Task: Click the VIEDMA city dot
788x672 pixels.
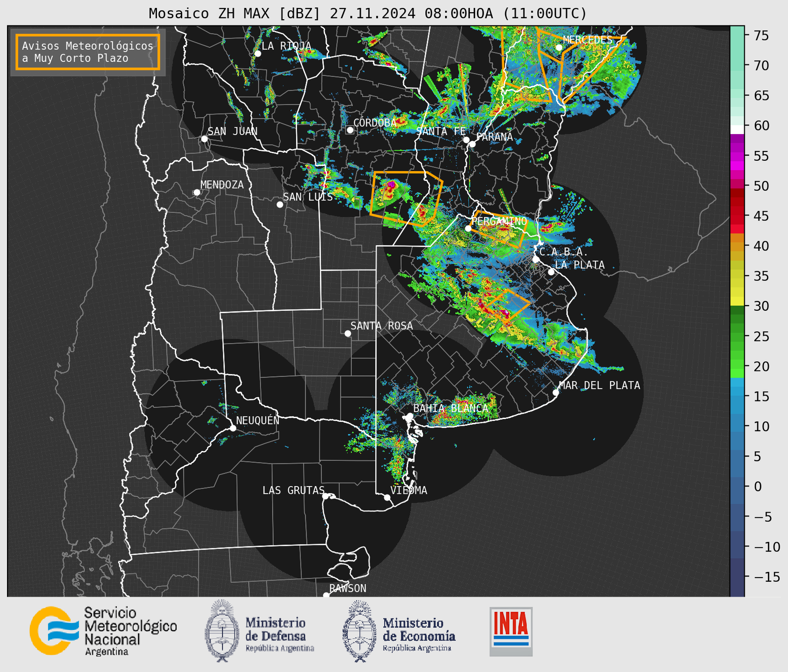Action: click(x=387, y=497)
